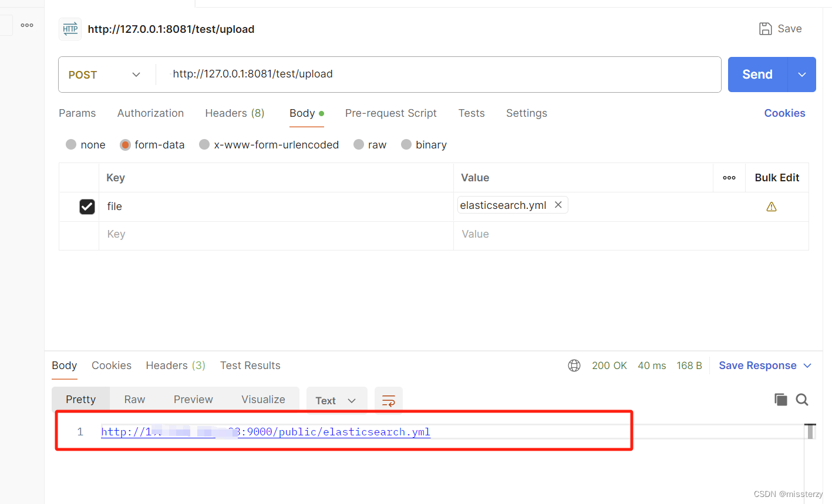Open the three-dot options menu in Key-Value header

click(x=729, y=177)
